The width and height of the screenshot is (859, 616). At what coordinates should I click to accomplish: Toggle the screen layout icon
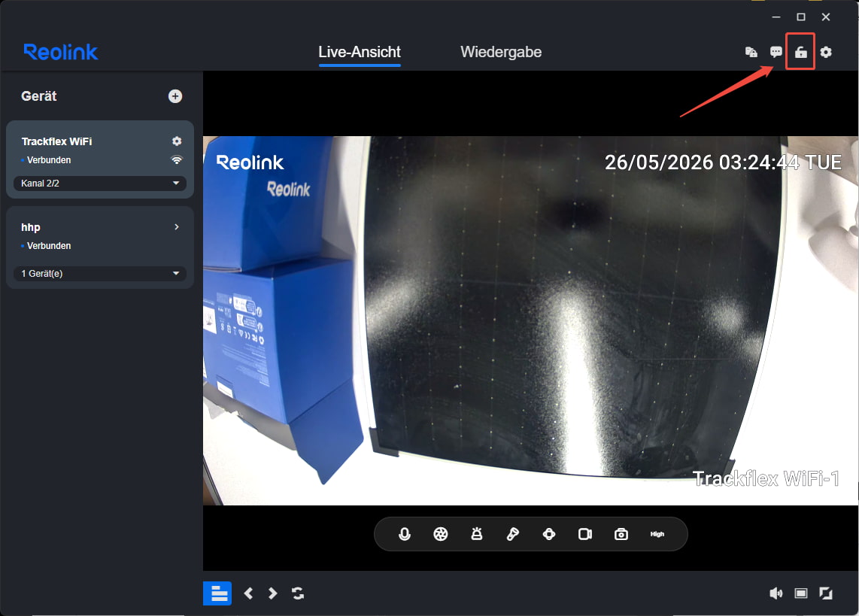217,593
